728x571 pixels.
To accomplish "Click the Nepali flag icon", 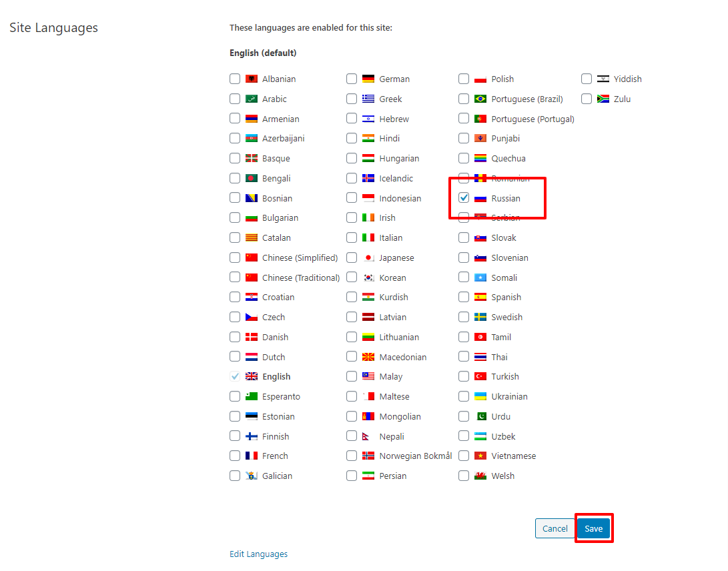I will [x=368, y=437].
